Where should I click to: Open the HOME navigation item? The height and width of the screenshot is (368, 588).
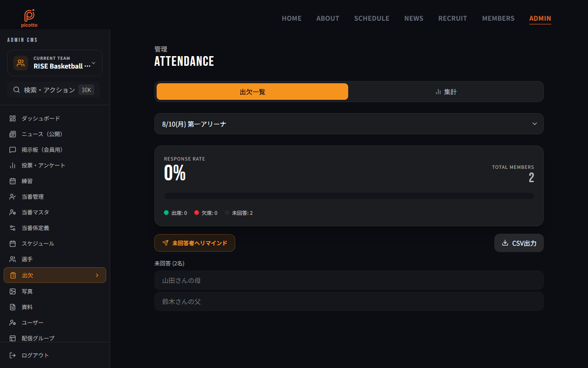click(292, 18)
